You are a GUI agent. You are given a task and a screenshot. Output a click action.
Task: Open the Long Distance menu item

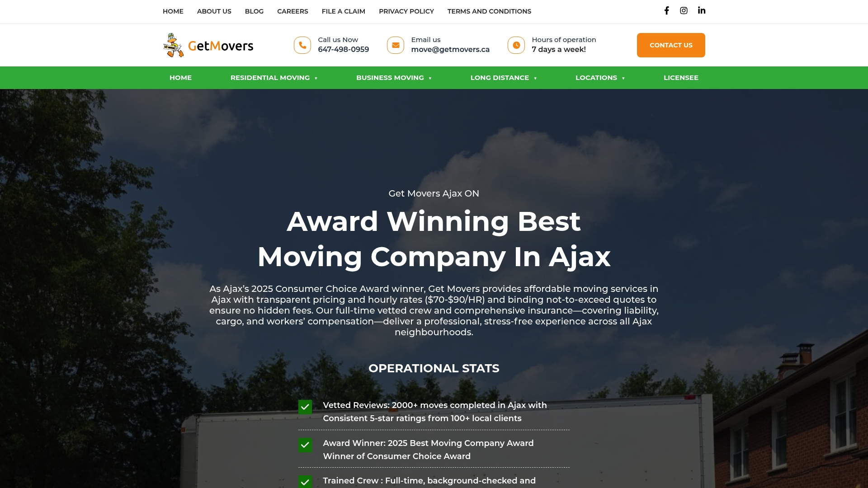(x=500, y=78)
